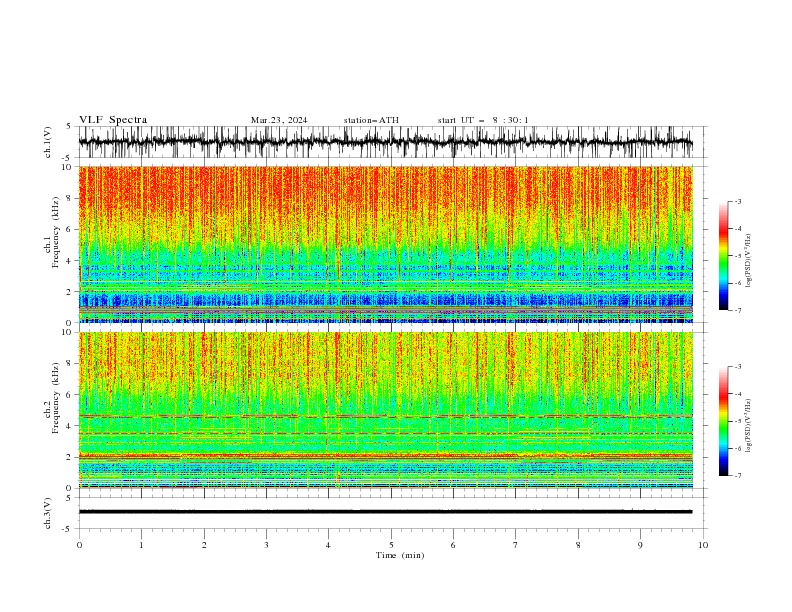This screenshot has height=612, width=792.
Task: Click the "ch.1(V)" axis label
Action: 48,142
